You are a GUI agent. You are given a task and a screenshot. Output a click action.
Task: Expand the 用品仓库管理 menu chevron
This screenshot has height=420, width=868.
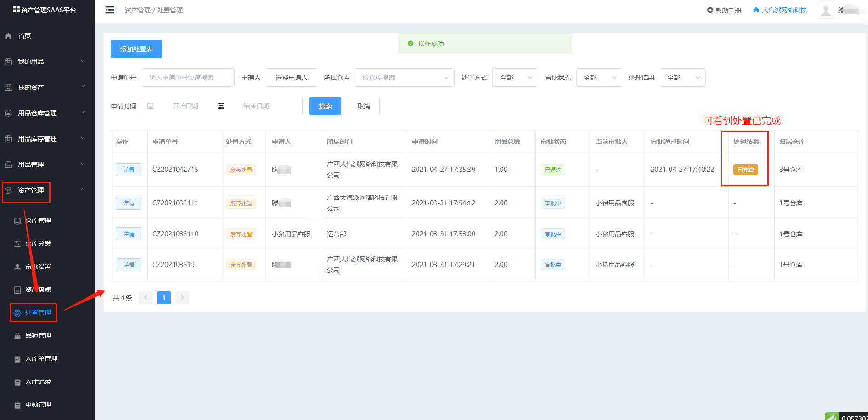click(83, 112)
